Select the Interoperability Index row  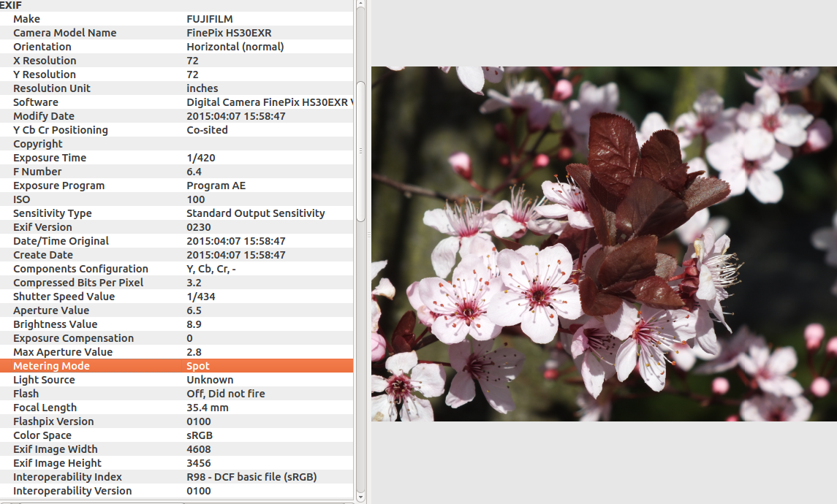(175, 477)
